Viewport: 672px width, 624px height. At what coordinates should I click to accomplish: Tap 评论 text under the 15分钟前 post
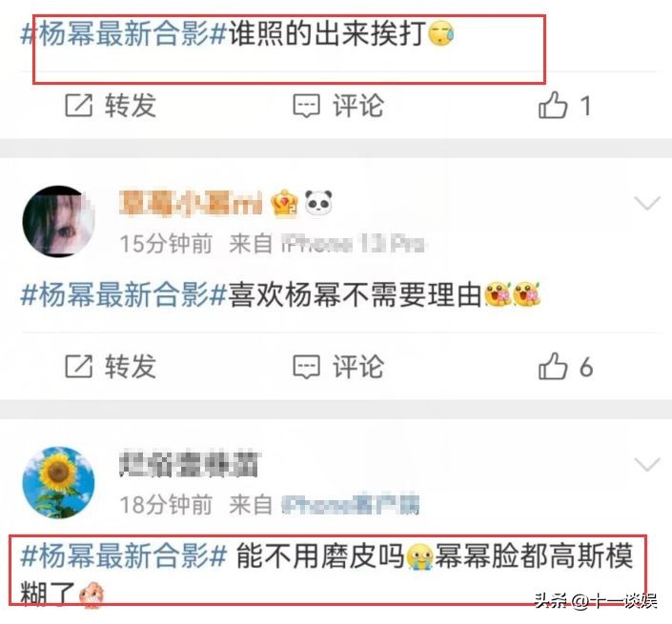[x=358, y=367]
